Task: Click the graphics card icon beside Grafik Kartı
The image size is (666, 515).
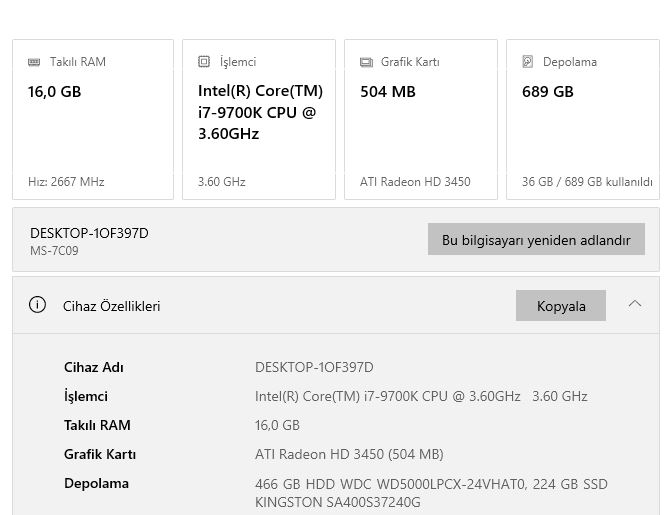Action: [x=366, y=62]
